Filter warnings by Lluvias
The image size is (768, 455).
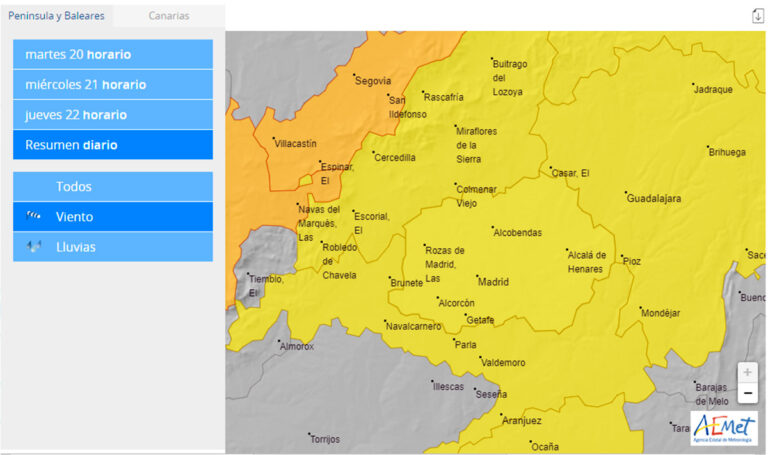pyautogui.click(x=113, y=247)
